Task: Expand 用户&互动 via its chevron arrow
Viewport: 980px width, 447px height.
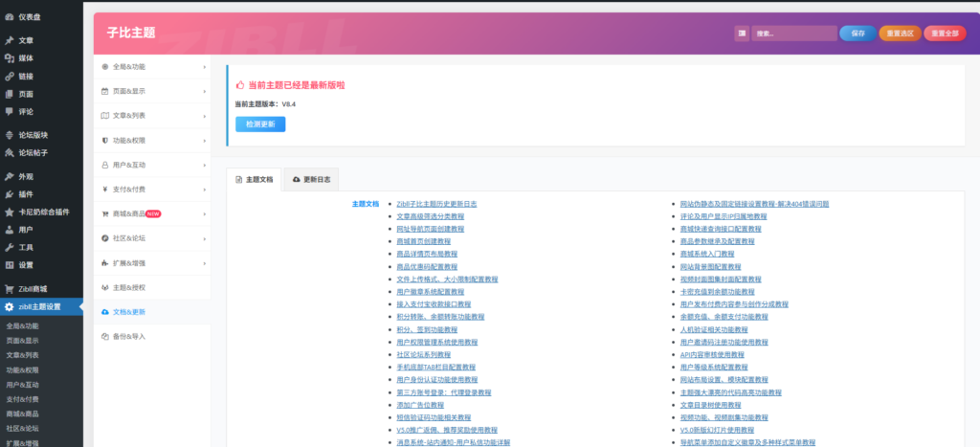Action: [205, 165]
